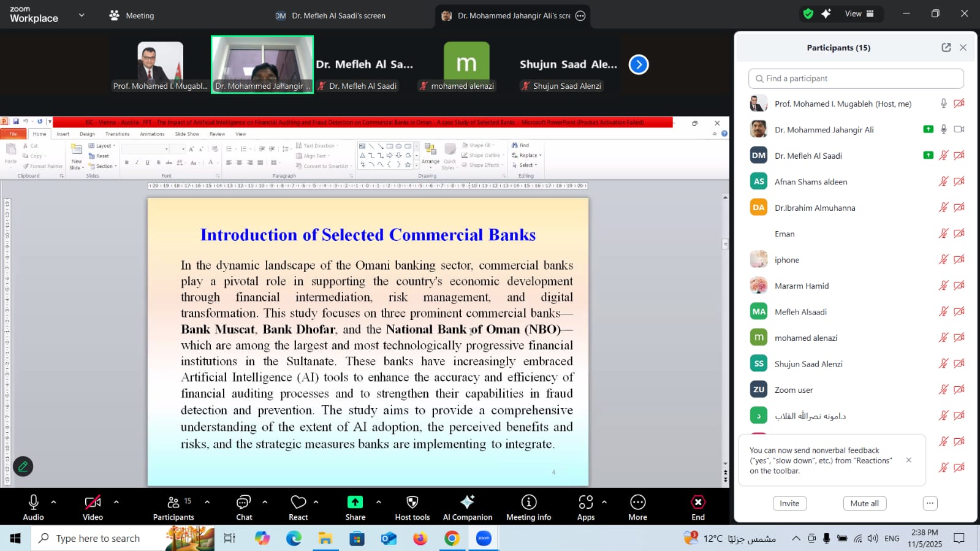Click the Mute all button
The height and width of the screenshot is (551, 980).
tap(864, 503)
